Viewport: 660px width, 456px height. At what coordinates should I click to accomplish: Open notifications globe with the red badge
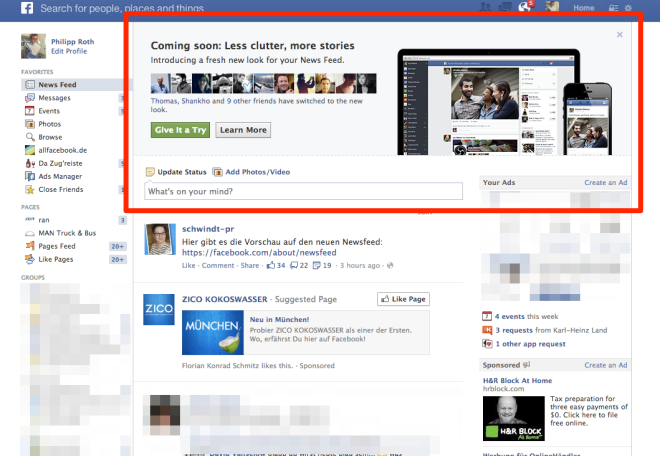tap(524, 7)
